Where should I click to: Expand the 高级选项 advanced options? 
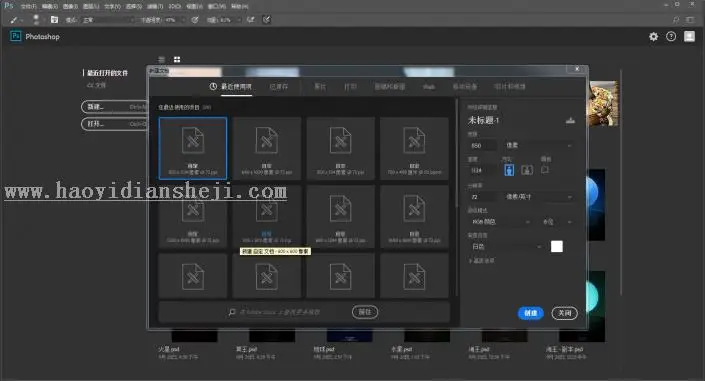pos(481,260)
